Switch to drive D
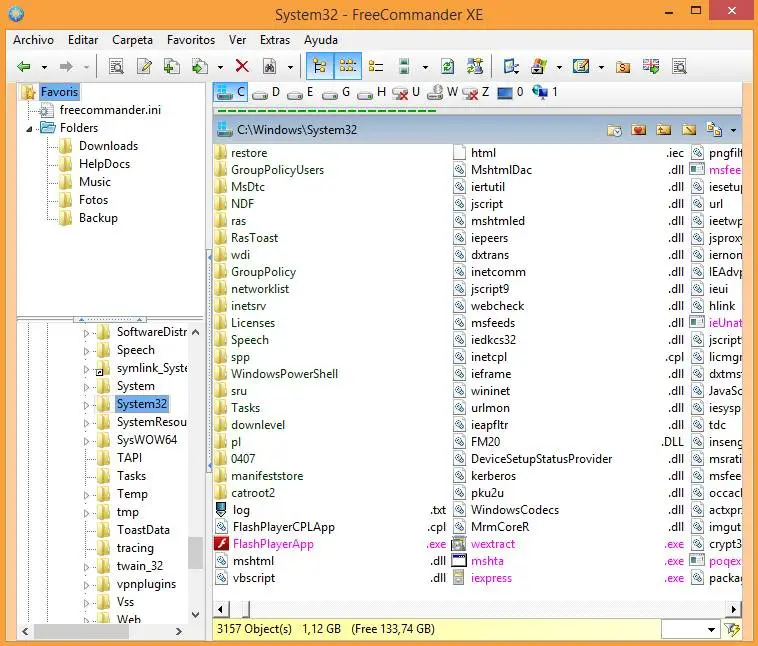The width and height of the screenshot is (758, 646). [x=266, y=92]
